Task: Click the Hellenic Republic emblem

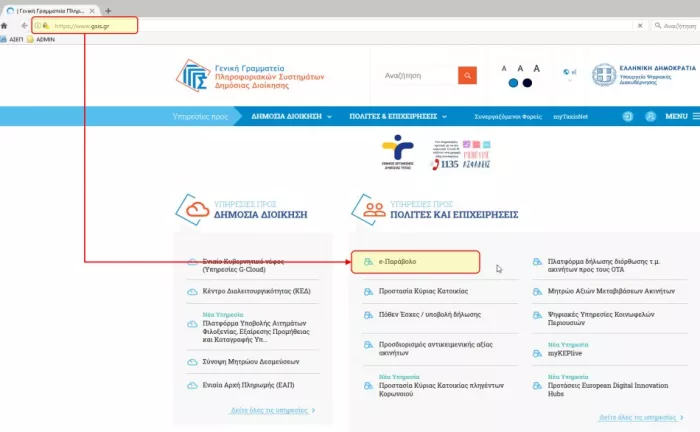Action: 604,75
